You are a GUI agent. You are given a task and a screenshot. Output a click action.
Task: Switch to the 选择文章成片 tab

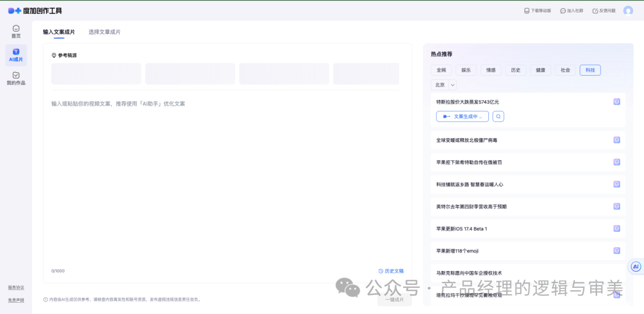pyautogui.click(x=104, y=32)
